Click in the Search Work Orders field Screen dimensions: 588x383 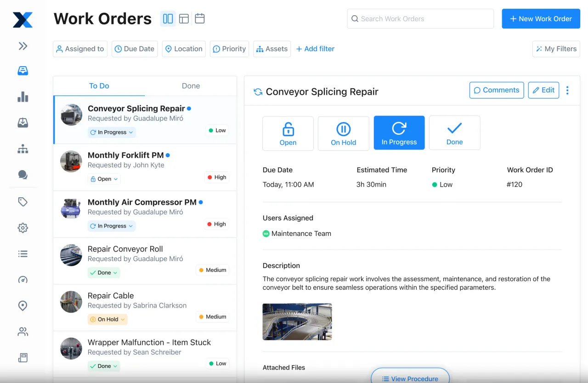tap(419, 18)
